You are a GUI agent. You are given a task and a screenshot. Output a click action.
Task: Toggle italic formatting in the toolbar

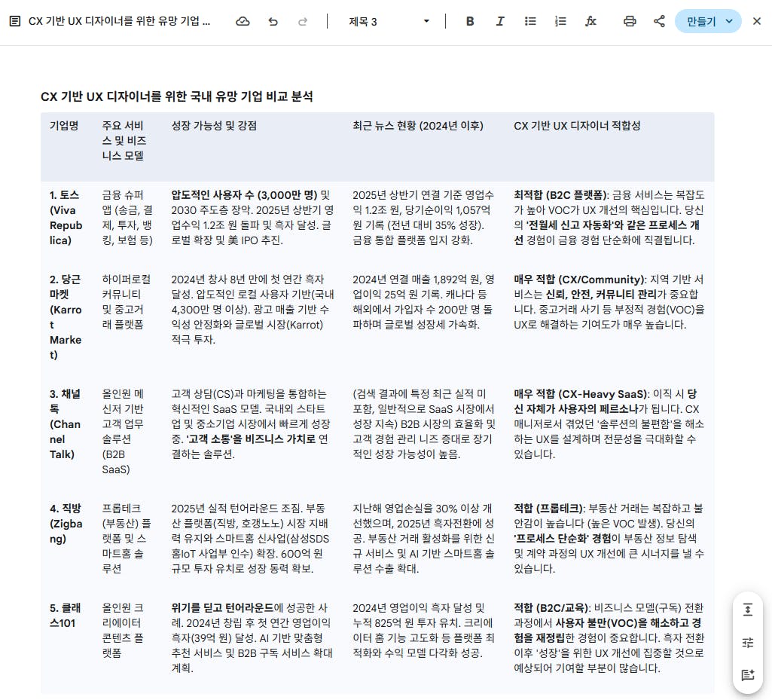click(499, 21)
